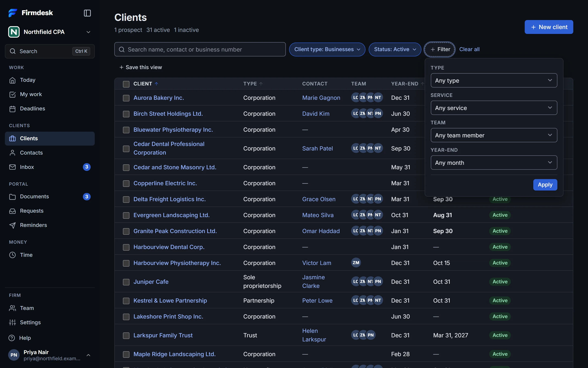Check the Copperline Electric Inc. row checkbox

[126, 184]
